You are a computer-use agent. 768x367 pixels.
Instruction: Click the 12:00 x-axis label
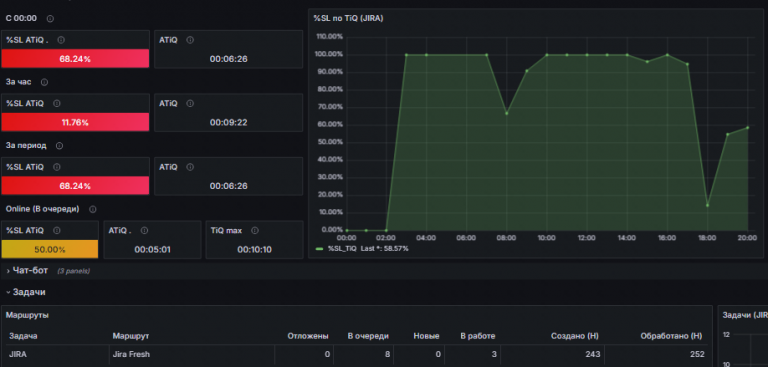pos(587,238)
